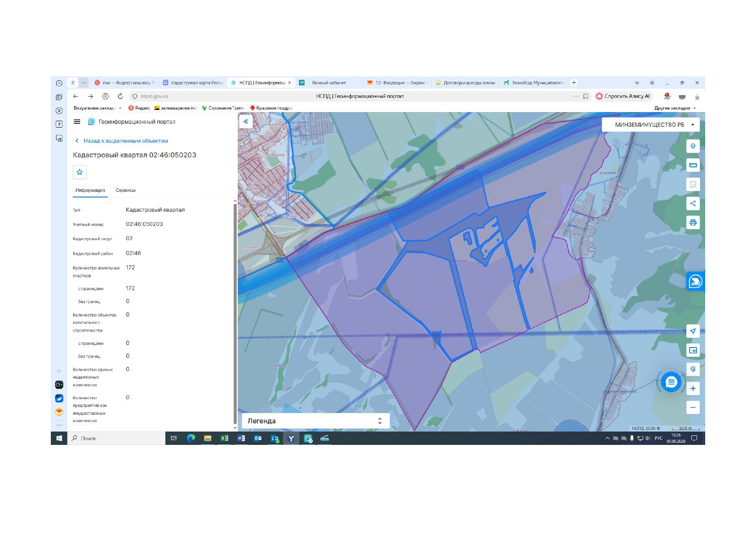The image size is (756, 535).
Task: Select the ruler measurement tool
Action: pos(693,165)
